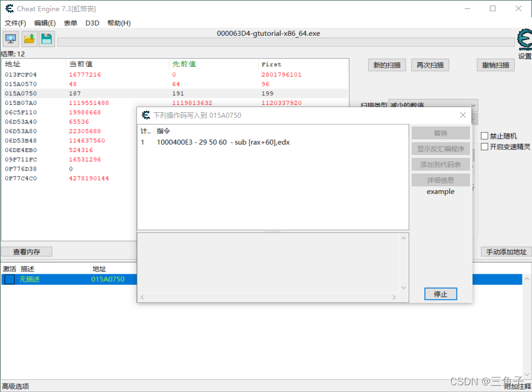Click the scroll up arrow in dialog text pane
The width and height of the screenshot is (532, 392).
pos(403,238)
